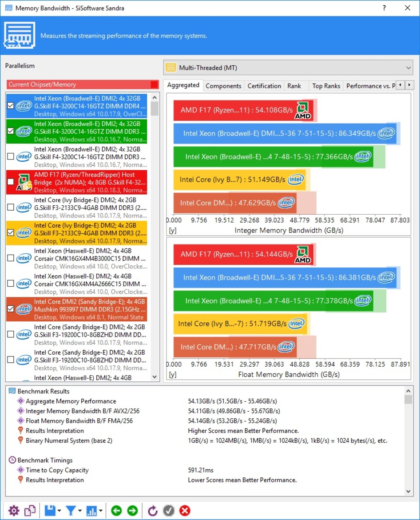The height and width of the screenshot is (520, 420).
Task: Click the tab strip's right scroll arrow
Action: coord(409,85)
